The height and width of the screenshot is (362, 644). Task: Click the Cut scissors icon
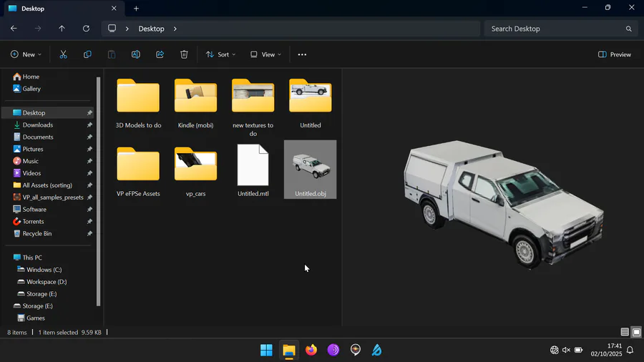[x=63, y=54]
